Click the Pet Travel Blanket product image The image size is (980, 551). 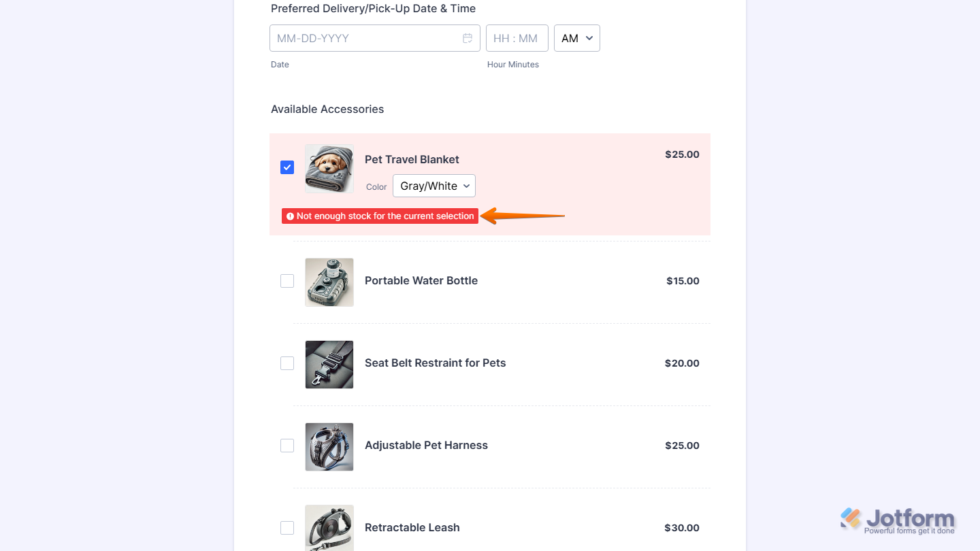329,168
